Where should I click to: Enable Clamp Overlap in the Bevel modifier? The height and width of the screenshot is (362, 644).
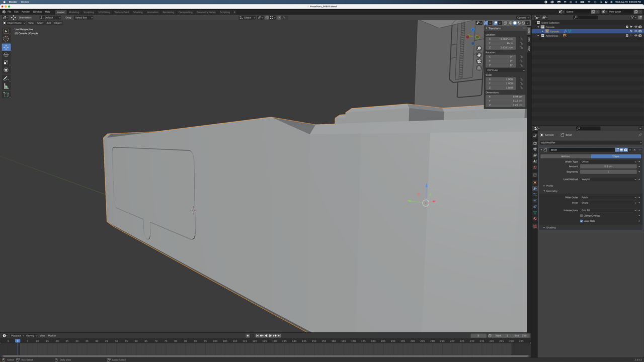coord(582,216)
